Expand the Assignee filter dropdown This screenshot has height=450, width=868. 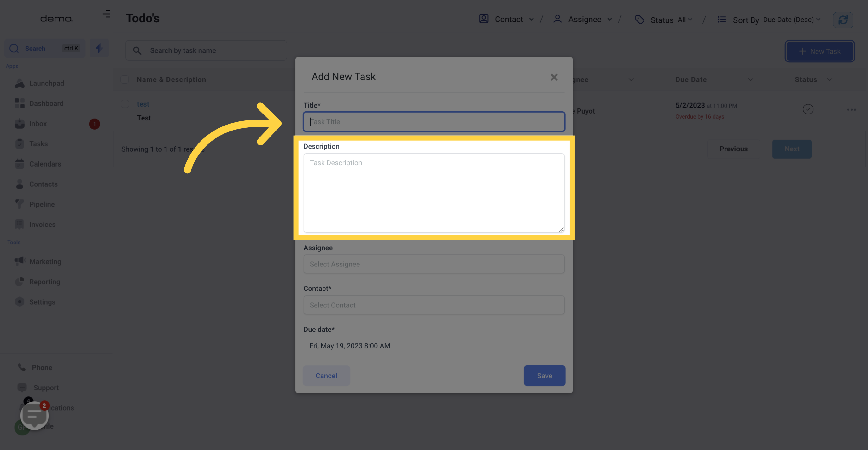(x=609, y=20)
